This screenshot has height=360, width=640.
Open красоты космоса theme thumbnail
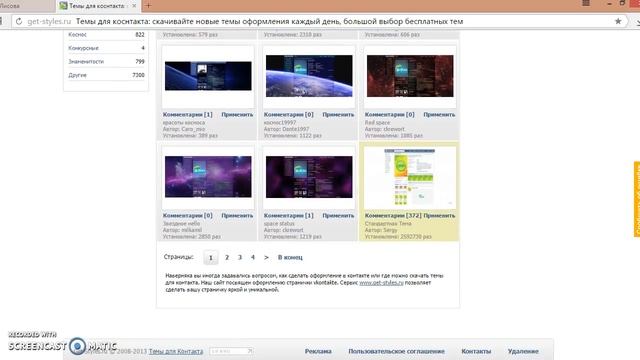pos(208,76)
